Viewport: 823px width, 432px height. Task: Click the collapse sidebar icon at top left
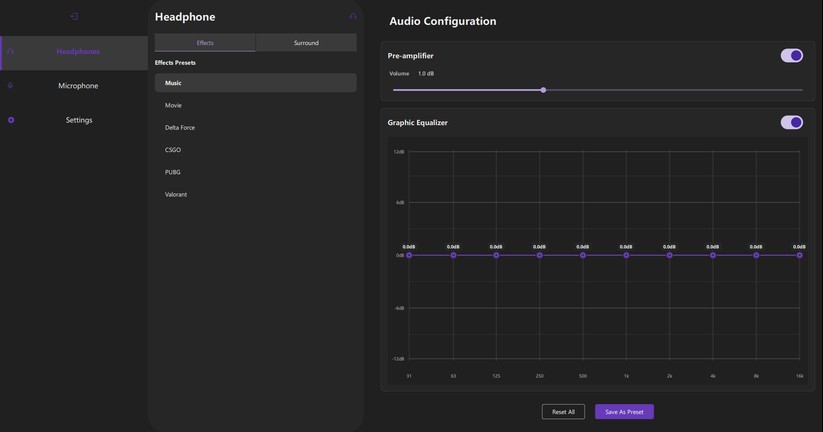(x=74, y=16)
